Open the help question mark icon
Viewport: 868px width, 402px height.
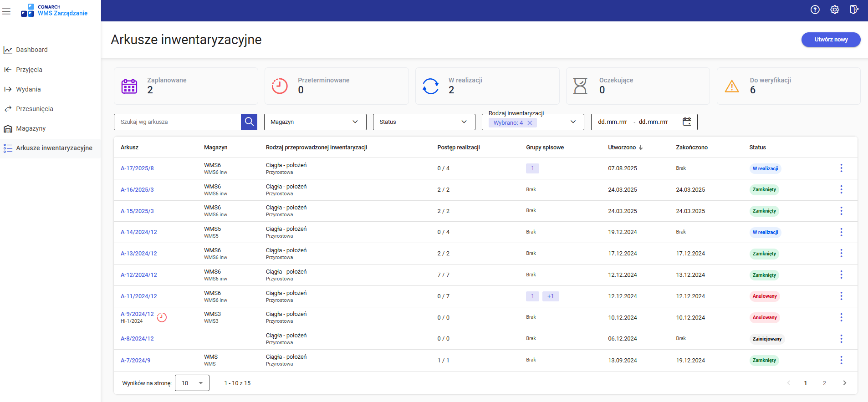(x=815, y=10)
